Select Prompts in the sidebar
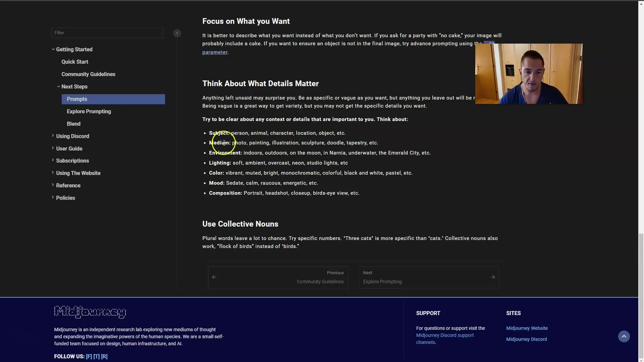Viewport: 644px width, 362px height. [113, 99]
